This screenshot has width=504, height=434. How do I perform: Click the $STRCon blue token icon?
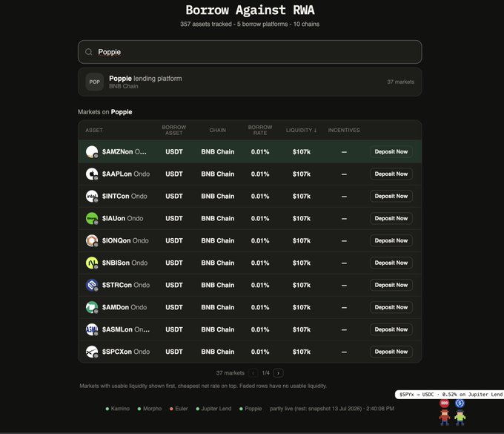coord(92,285)
